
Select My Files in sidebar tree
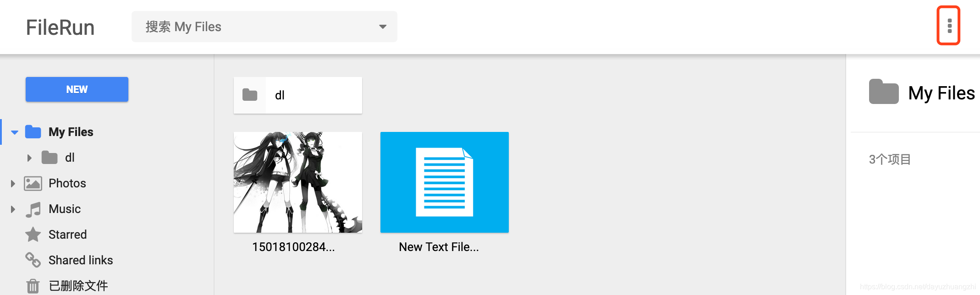[x=71, y=132]
